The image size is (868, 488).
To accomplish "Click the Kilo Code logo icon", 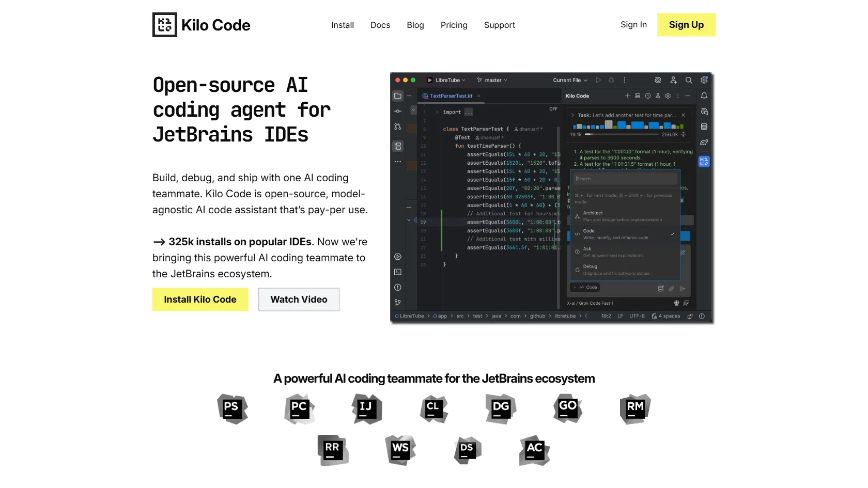I will [x=164, y=25].
